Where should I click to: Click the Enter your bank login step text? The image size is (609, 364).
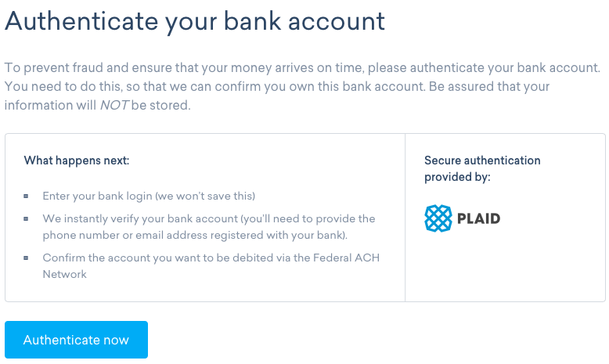149,196
